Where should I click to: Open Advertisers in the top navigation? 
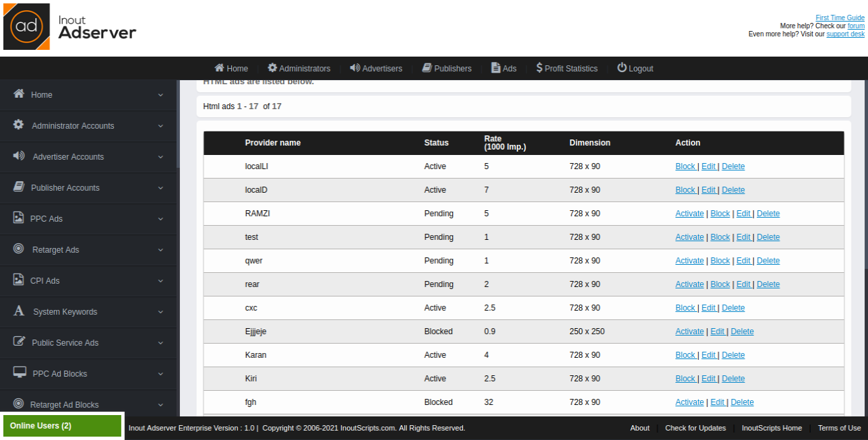click(376, 68)
